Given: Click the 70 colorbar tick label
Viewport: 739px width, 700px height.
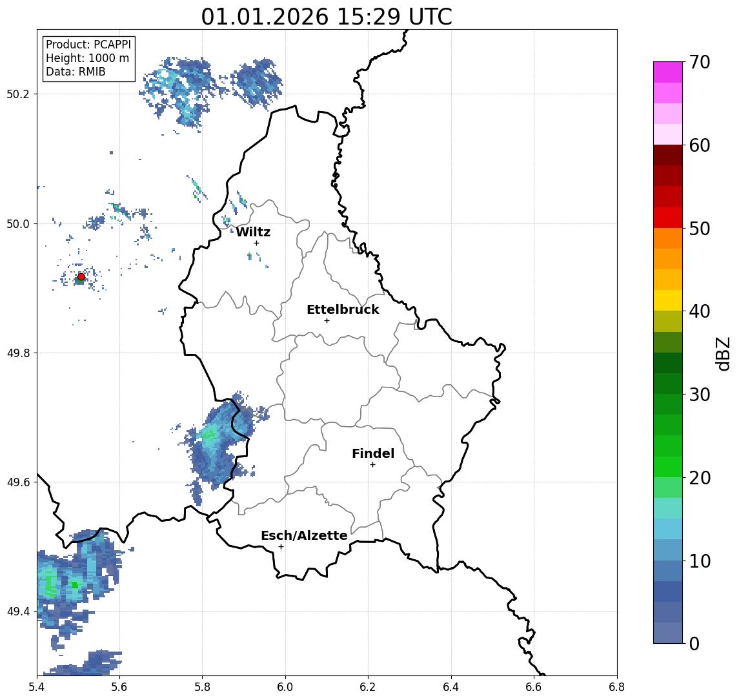Looking at the screenshot, I should [x=700, y=62].
